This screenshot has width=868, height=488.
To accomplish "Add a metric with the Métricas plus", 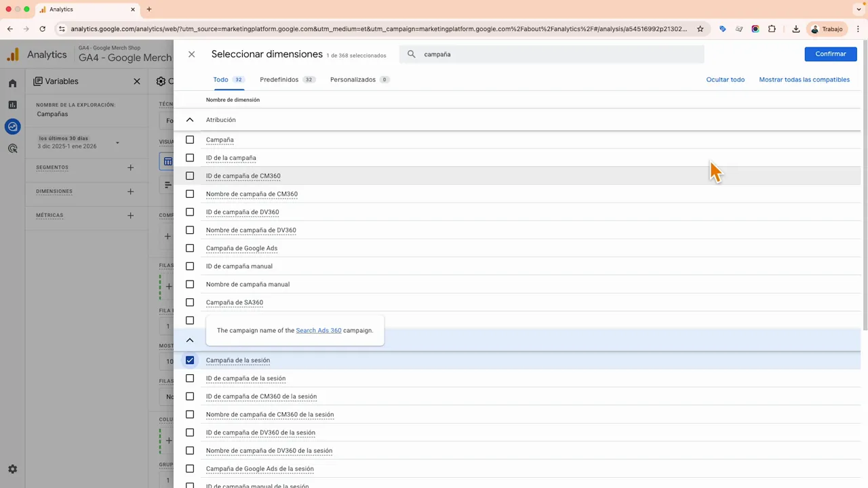I will point(130,216).
